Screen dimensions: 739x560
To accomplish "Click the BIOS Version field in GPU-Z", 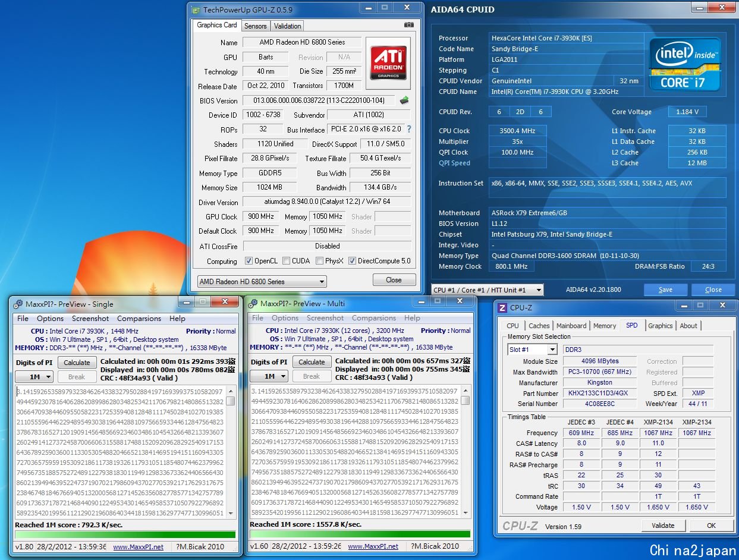I will tap(319, 100).
